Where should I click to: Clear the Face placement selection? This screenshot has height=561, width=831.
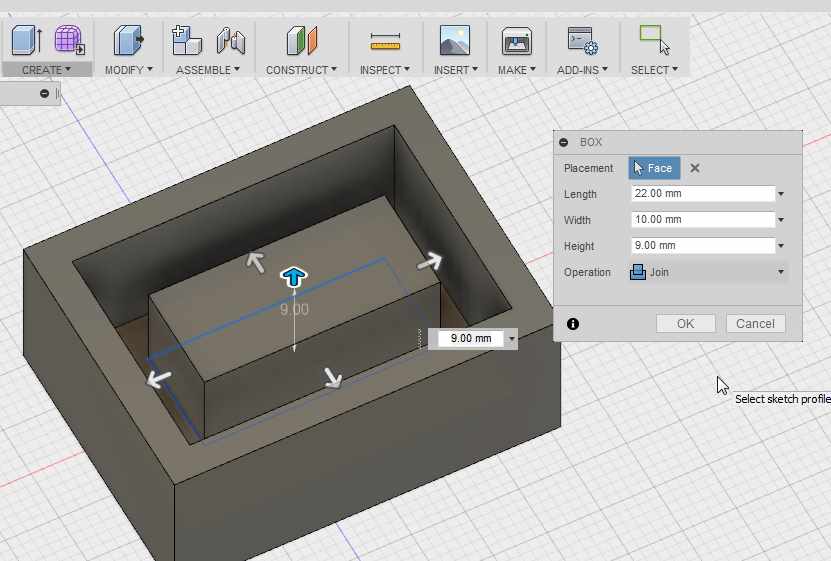point(695,168)
